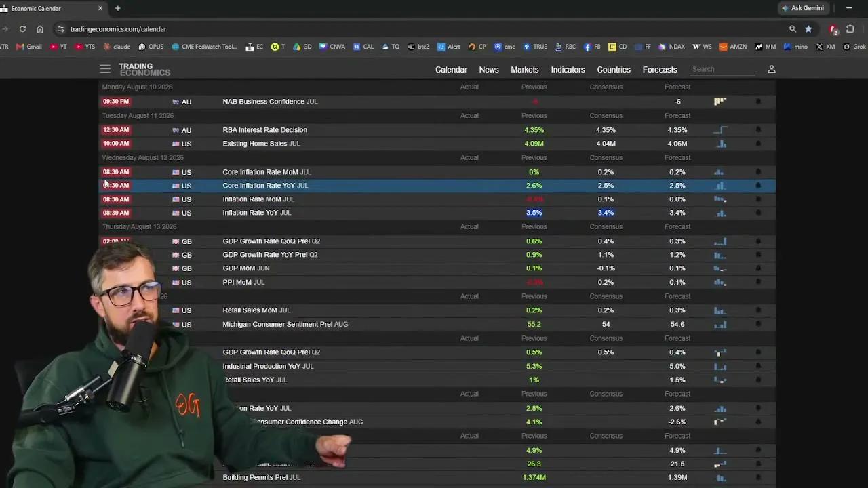Toggle alert bell for NAB Business Confidence
Viewport: 868px width, 488px height.
(x=758, y=102)
